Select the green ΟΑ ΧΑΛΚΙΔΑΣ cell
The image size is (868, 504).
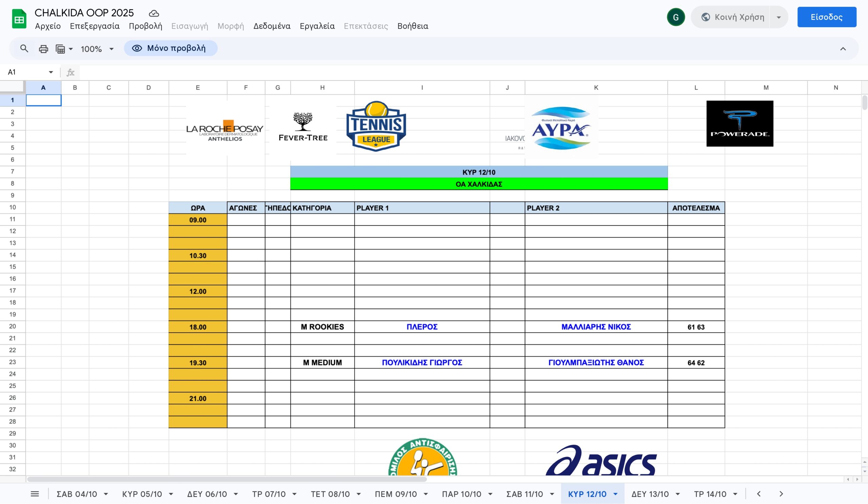coord(478,184)
